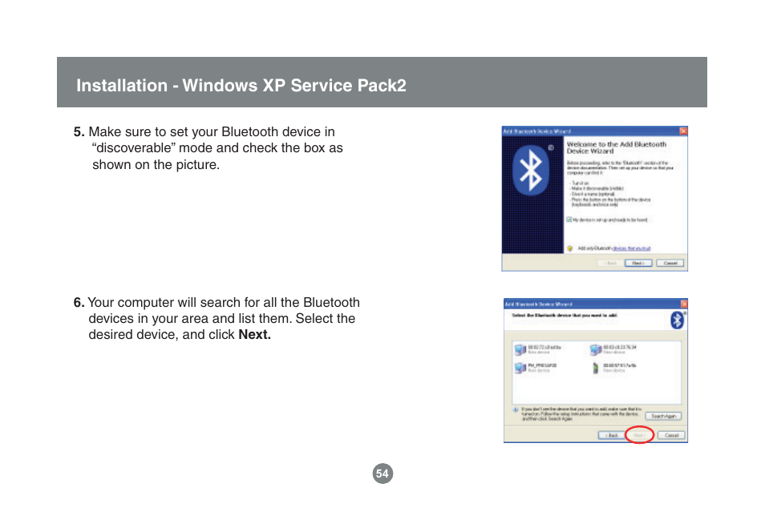
Task: Click the 'Installation - Windows XP Service Pack2' heading
Action: [x=241, y=86]
